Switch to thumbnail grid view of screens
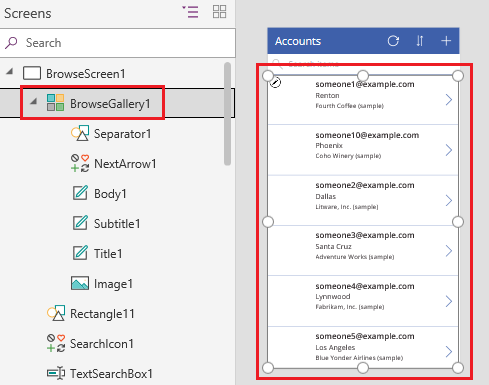Viewport: 489px width, 385px height. point(219,12)
